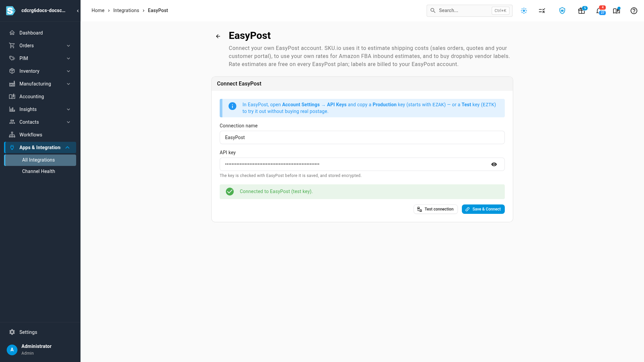Open the AI assistant sparkle icon
The width and height of the screenshot is (644, 362).
pyautogui.click(x=524, y=11)
